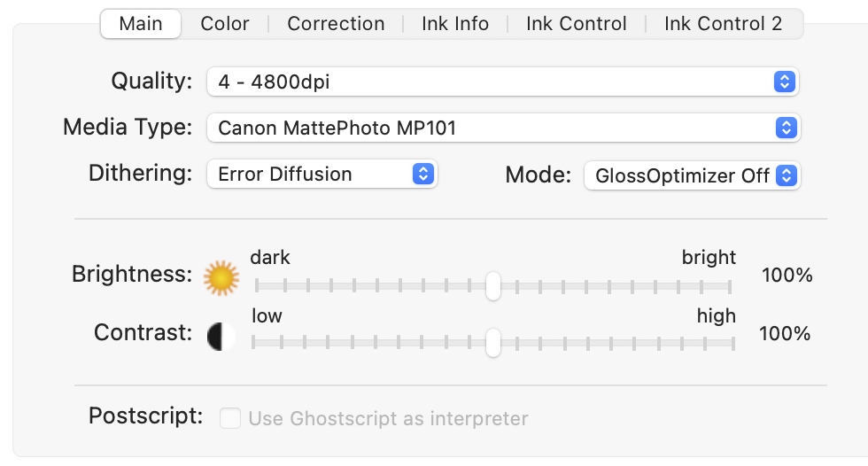Click the Brightness 100% value readout
This screenshot has width=868, height=466.
tap(787, 276)
